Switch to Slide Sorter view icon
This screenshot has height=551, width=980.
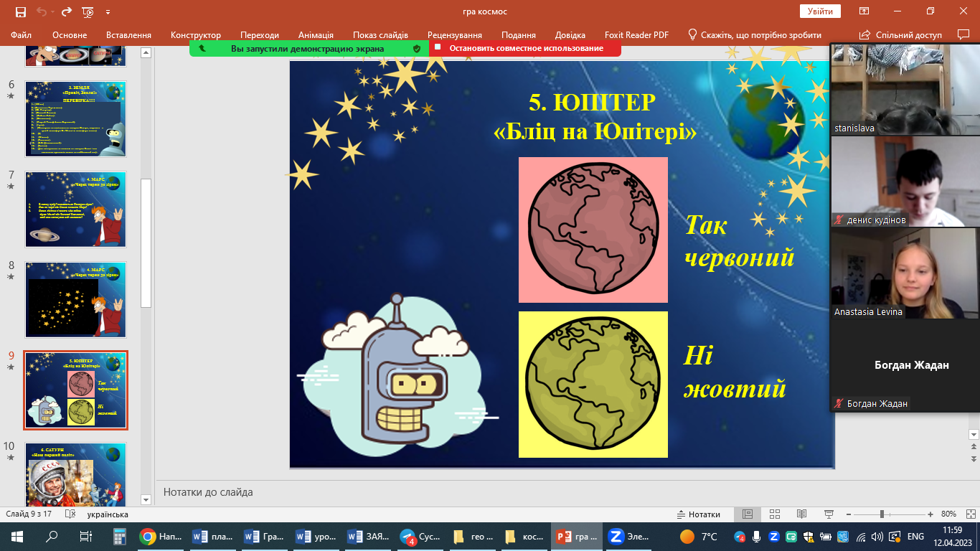pos(775,514)
